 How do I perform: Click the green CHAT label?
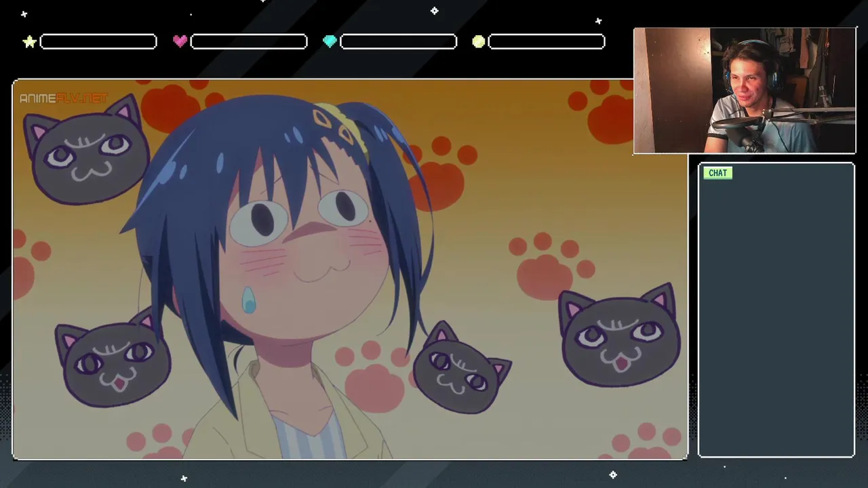717,173
